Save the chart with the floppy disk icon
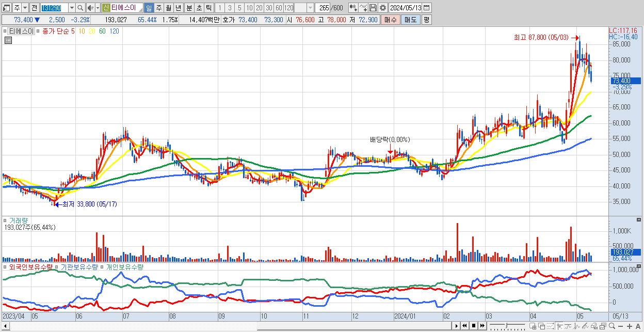Screen dimensions: 644x332 tap(373, 8)
